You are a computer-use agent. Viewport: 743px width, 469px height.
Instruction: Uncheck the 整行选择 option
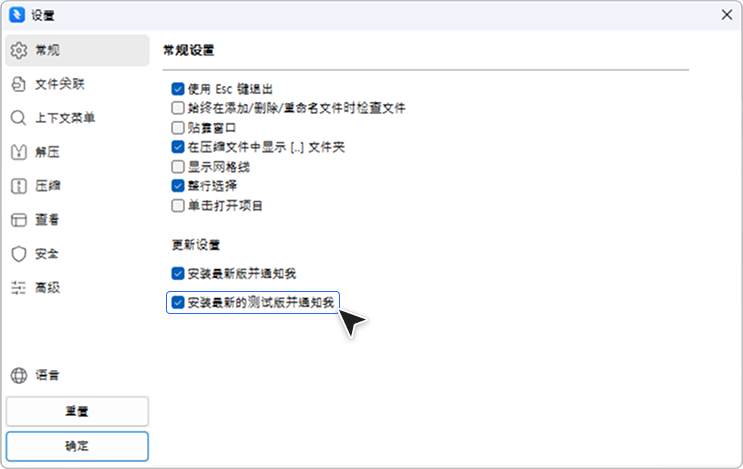click(x=178, y=185)
